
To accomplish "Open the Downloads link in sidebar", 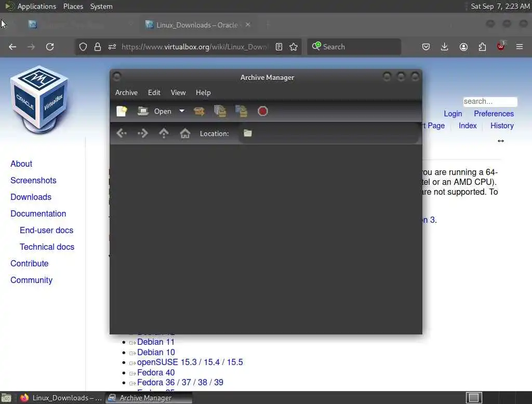I will coord(31,197).
